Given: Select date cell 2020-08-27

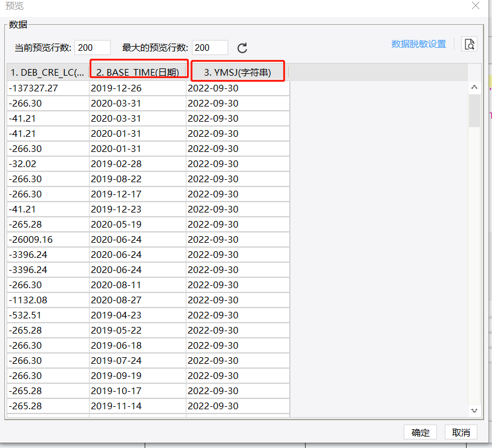Looking at the screenshot, I should coord(138,300).
